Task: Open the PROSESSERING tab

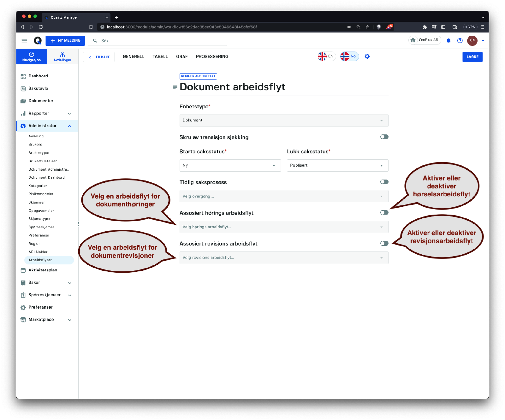Action: pos(212,56)
